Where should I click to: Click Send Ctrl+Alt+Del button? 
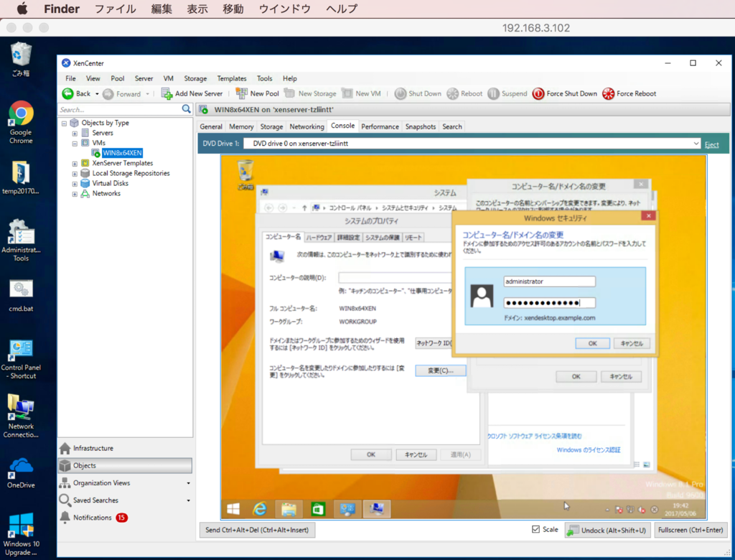(x=257, y=530)
